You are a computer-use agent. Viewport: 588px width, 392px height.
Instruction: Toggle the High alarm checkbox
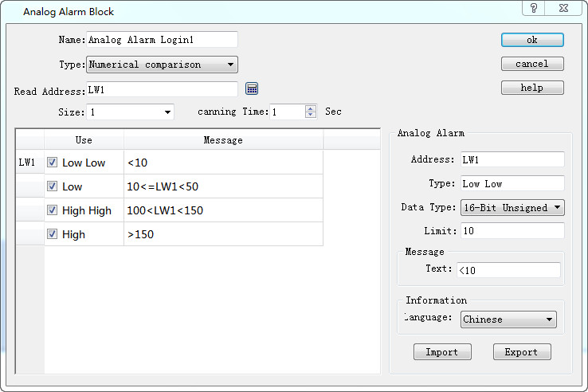[52, 234]
